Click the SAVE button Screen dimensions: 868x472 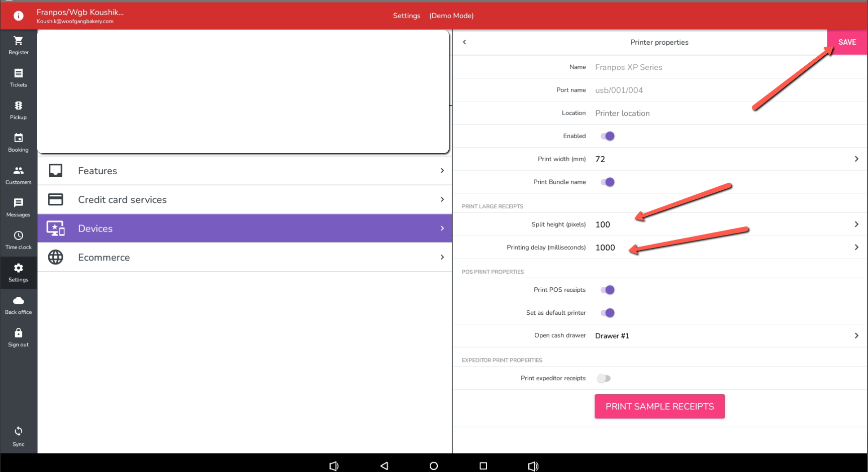[847, 42]
